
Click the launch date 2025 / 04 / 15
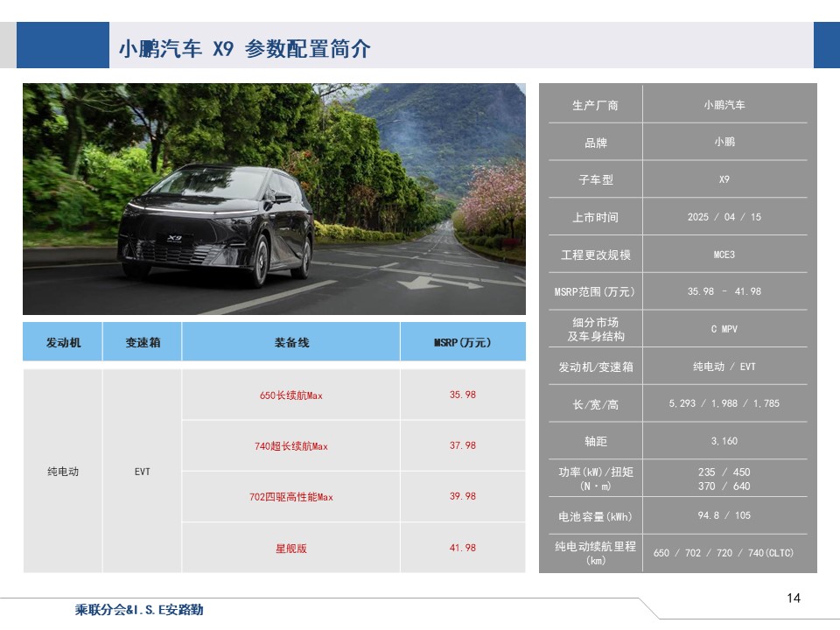point(724,217)
